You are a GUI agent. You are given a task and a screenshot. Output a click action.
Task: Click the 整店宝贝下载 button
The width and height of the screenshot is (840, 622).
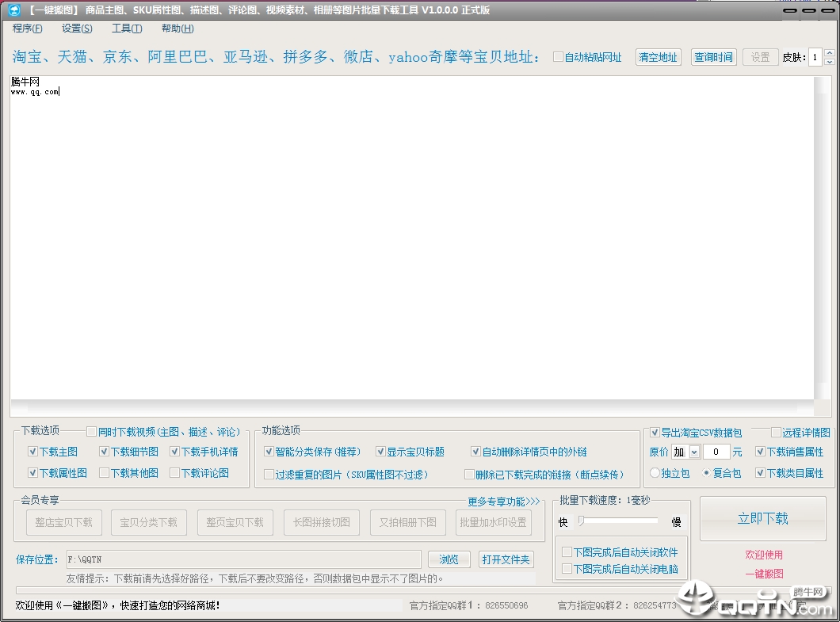[x=63, y=522]
